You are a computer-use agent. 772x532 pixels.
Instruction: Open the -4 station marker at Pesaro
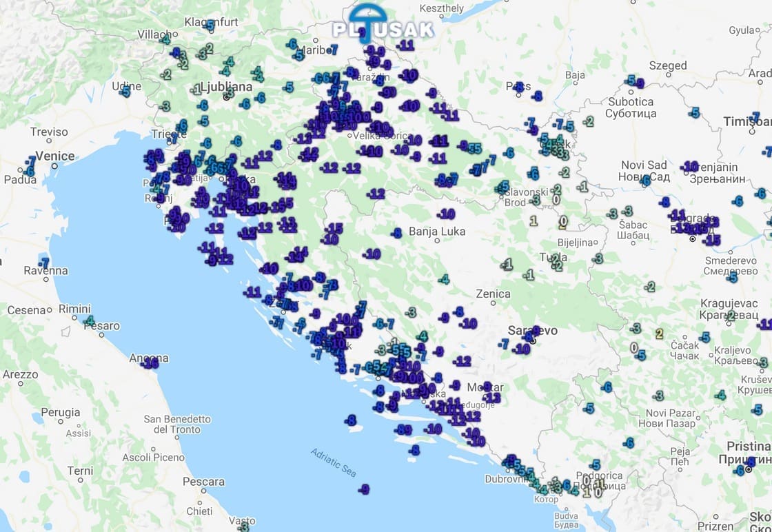(90, 320)
